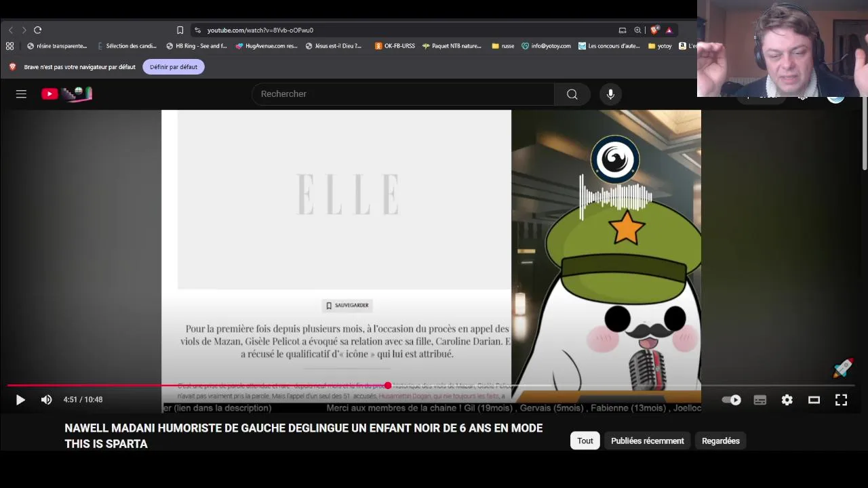
Task: Click the 'ELLE' logo in the video
Action: point(347,194)
